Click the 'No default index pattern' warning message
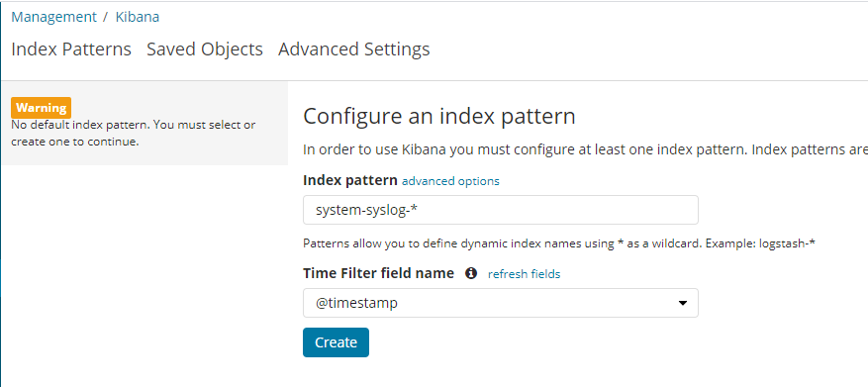868x387 pixels. coord(134,134)
